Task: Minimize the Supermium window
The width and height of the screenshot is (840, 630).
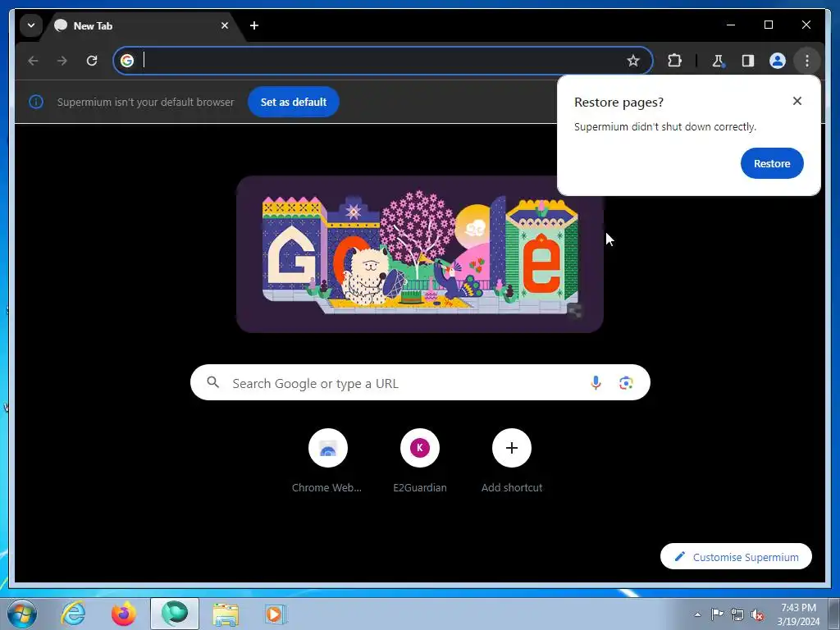Action: coord(731,25)
